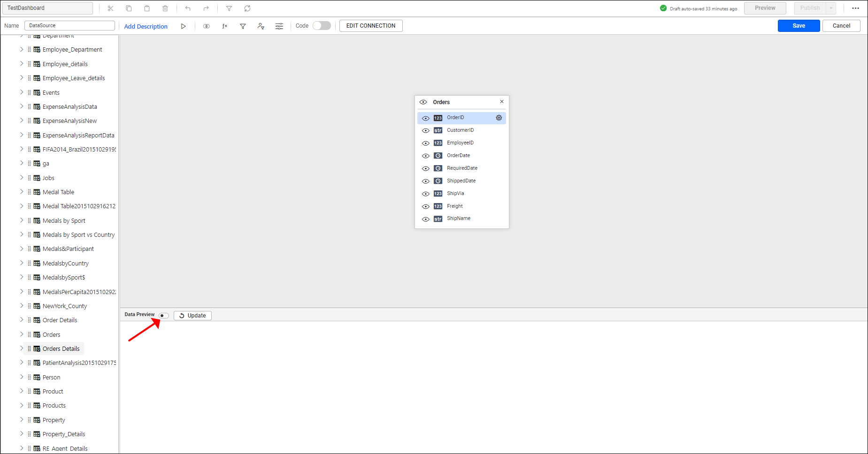
Task: Open the expression (fx) editor icon
Action: pos(225,26)
